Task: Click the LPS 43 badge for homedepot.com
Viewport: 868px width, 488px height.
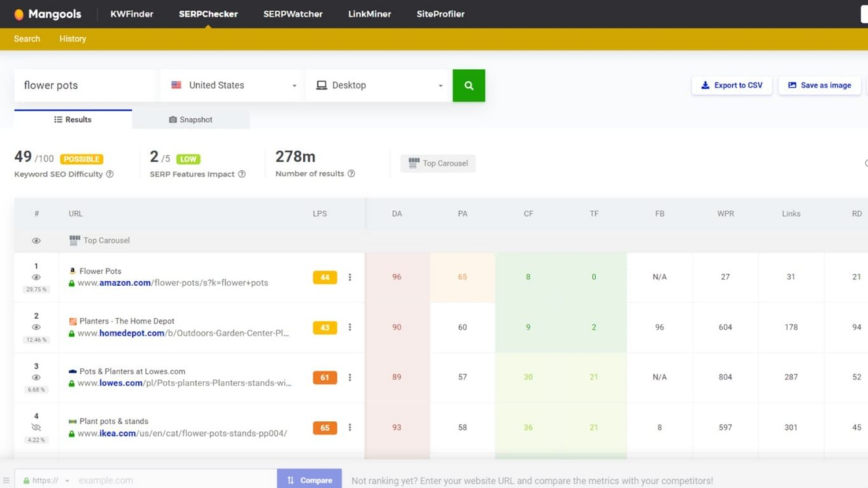Action: (x=325, y=327)
